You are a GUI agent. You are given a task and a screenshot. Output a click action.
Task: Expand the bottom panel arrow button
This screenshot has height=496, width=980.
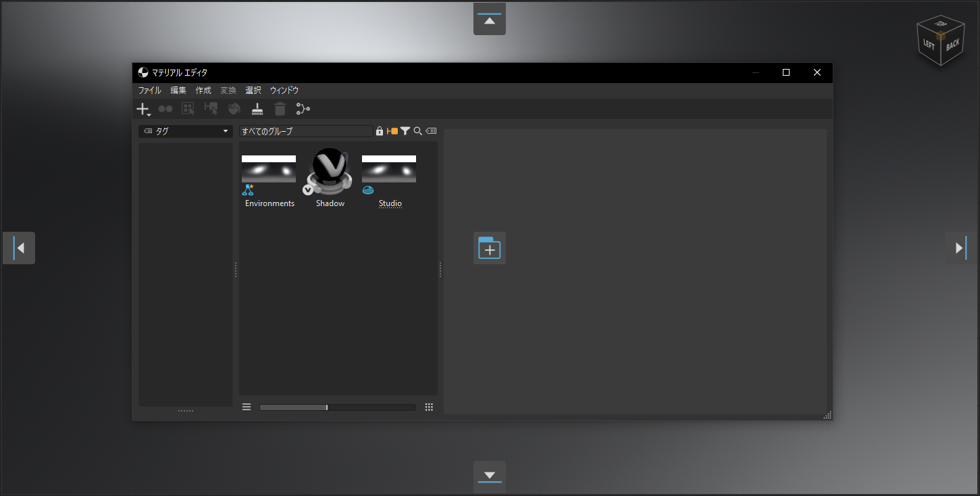pos(490,477)
